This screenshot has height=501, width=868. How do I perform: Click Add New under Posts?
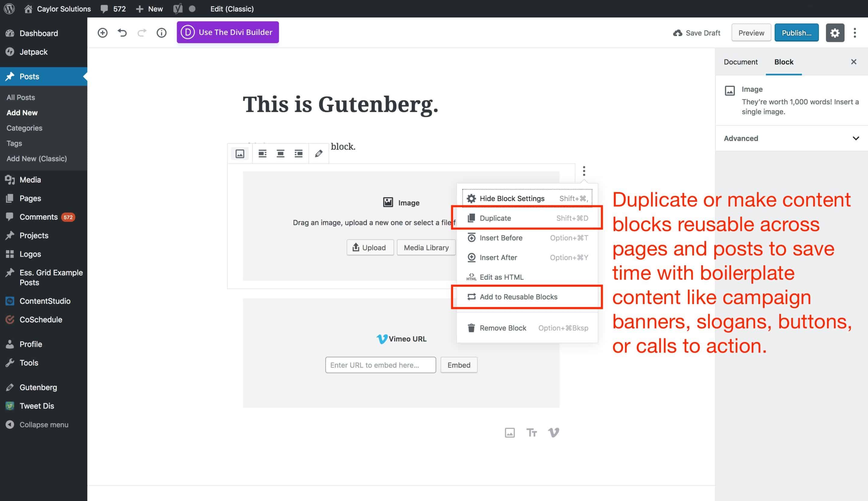click(22, 113)
